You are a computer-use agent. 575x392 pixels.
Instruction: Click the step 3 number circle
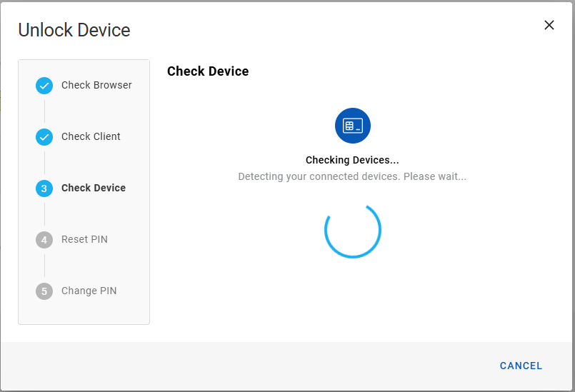pyautogui.click(x=44, y=189)
